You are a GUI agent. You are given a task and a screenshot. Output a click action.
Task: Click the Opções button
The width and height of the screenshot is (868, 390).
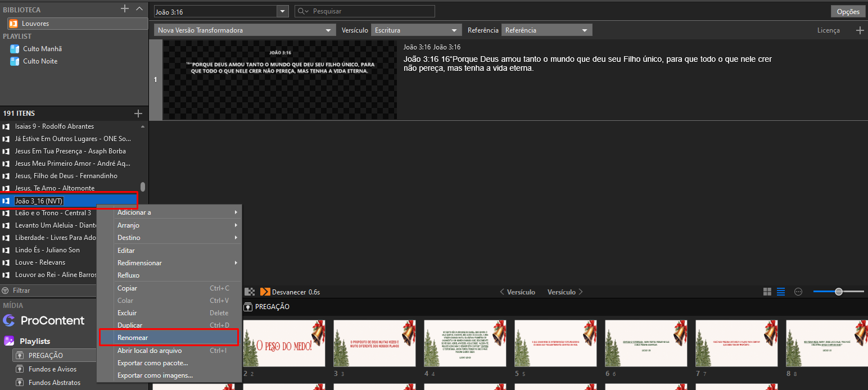tap(848, 11)
